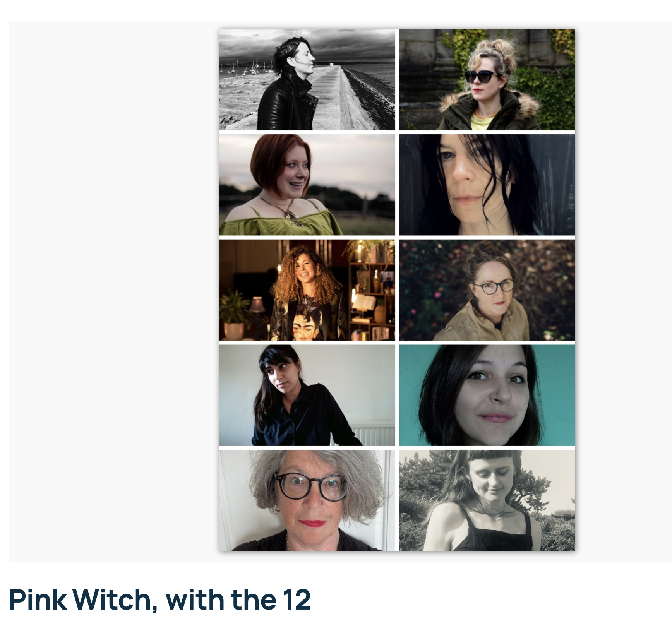Click the white plant pot beside the lamp

[234, 331]
